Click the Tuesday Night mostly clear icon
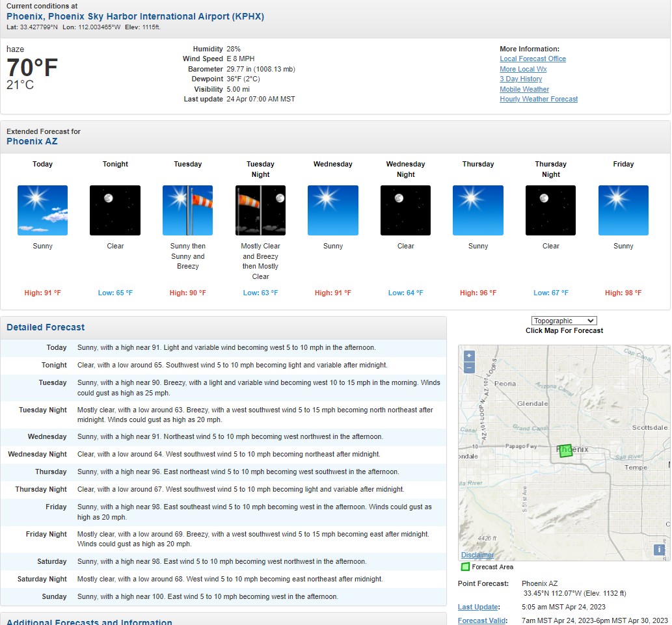This screenshot has height=625, width=672. point(260,209)
